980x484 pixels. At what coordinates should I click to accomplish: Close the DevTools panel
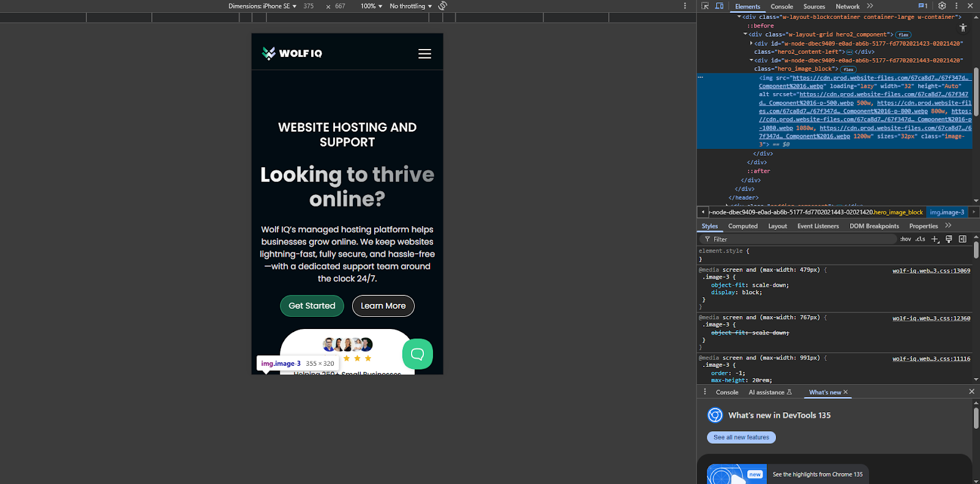click(x=970, y=6)
